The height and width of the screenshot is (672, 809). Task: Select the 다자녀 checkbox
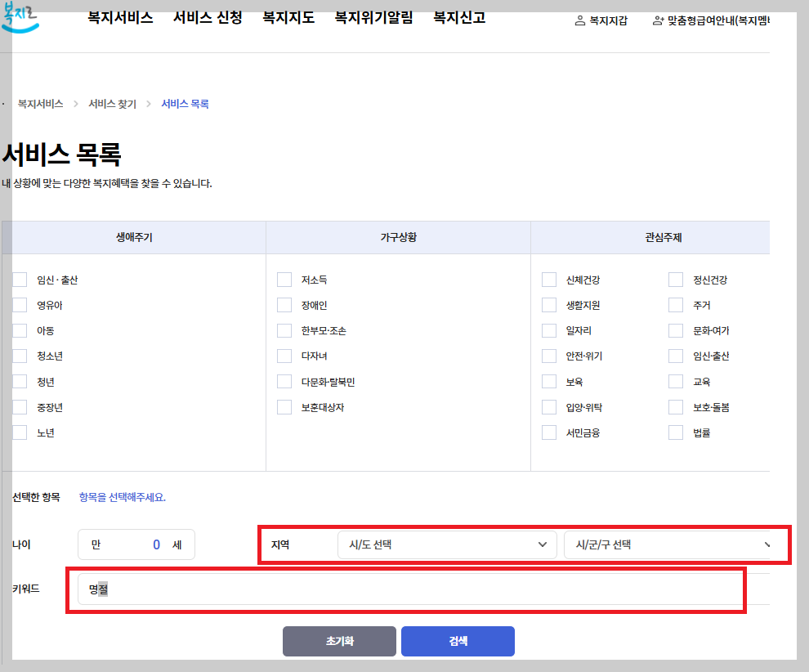click(284, 356)
